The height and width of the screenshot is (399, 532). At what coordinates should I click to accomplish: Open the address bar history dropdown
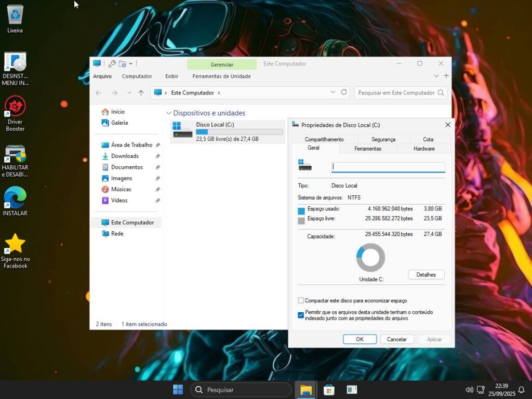pyautogui.click(x=333, y=92)
